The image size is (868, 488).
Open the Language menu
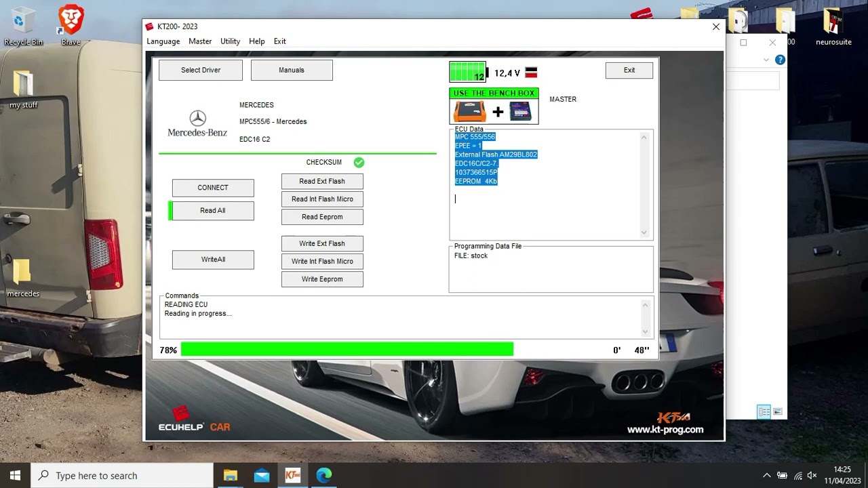point(163,41)
